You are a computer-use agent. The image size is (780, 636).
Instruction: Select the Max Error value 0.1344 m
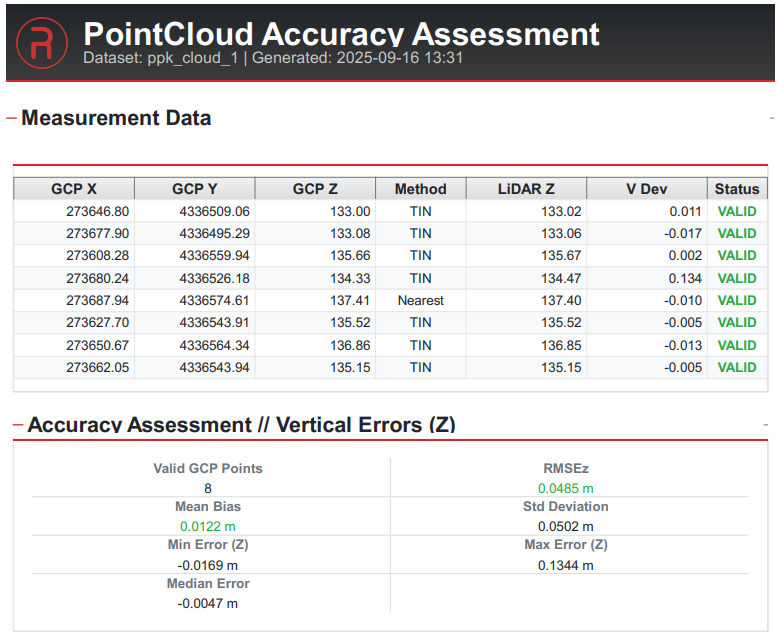pos(566,565)
